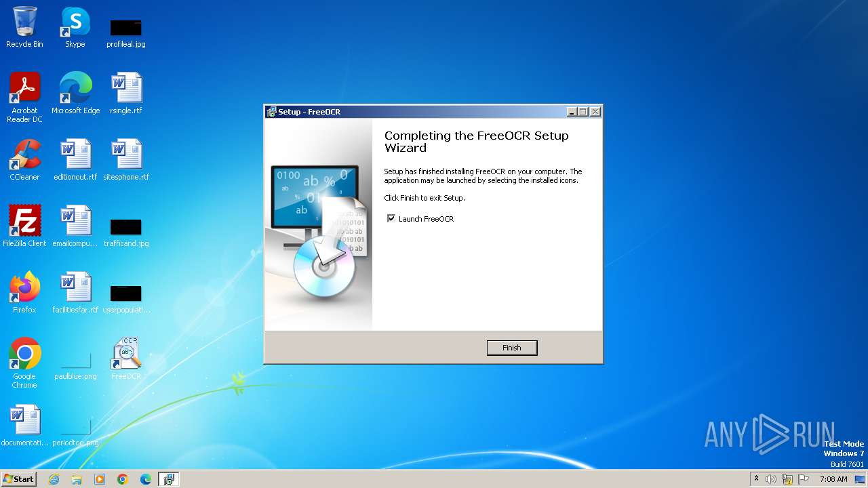Open Chrome from the taskbar
Screen dimensions: 868x488
pos(123,479)
